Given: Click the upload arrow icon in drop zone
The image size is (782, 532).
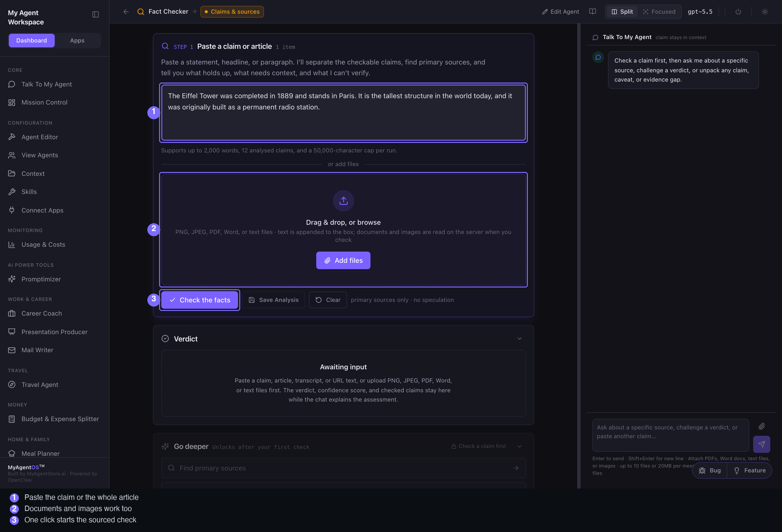Looking at the screenshot, I should pyautogui.click(x=343, y=201).
